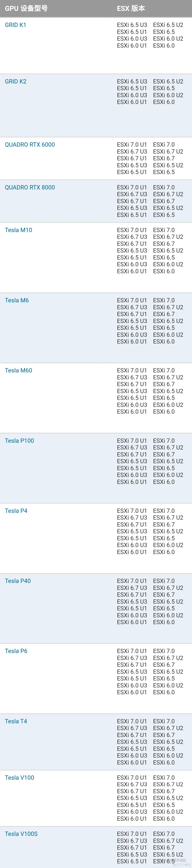Viewport: 192px width, 868px height.
Task: Click the ESX versions cell for Tesla T4
Action: point(150,742)
